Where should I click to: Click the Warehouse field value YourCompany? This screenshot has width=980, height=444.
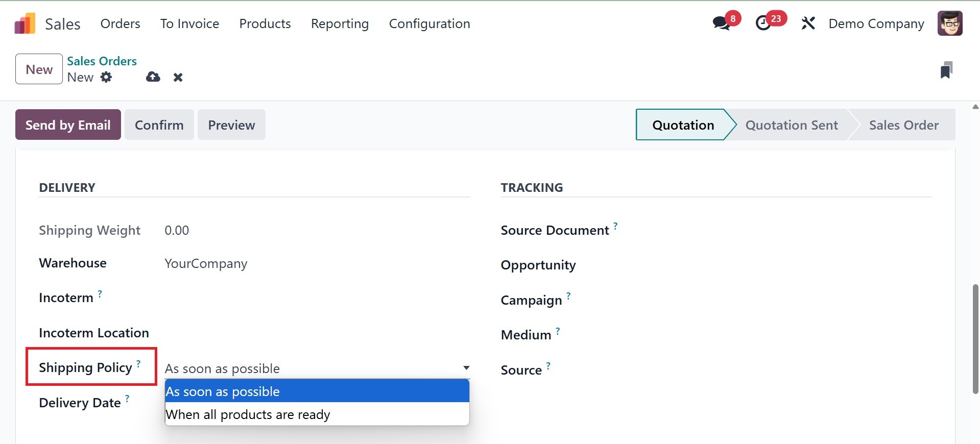click(x=206, y=264)
